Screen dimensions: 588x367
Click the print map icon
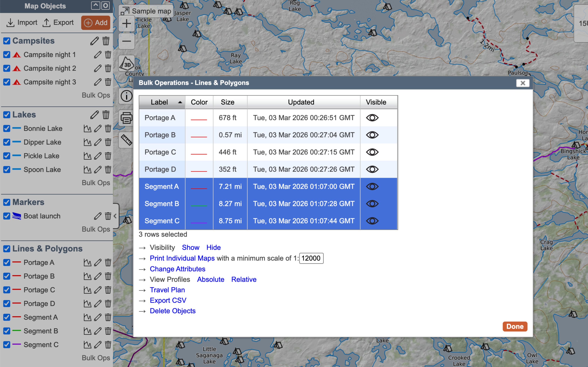click(x=126, y=118)
